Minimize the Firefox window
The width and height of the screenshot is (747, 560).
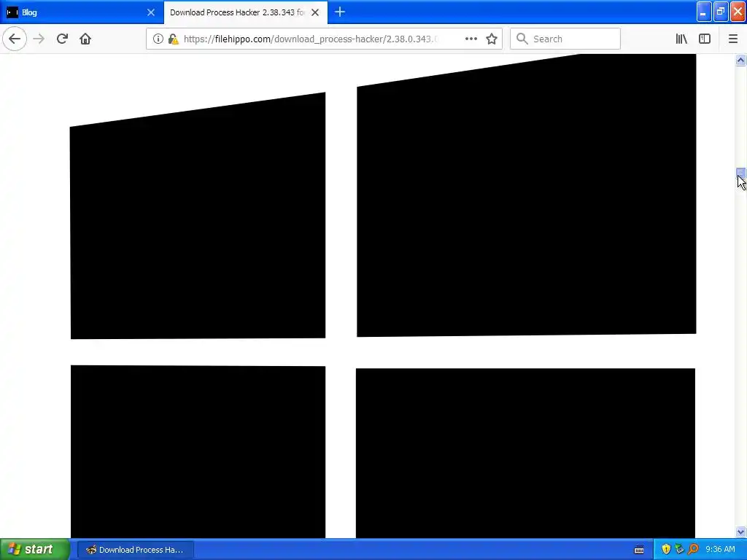pos(704,12)
